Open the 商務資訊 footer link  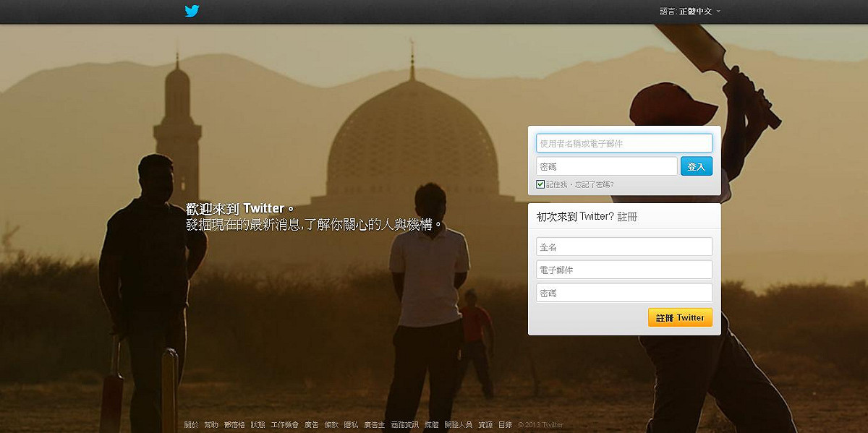(405, 424)
